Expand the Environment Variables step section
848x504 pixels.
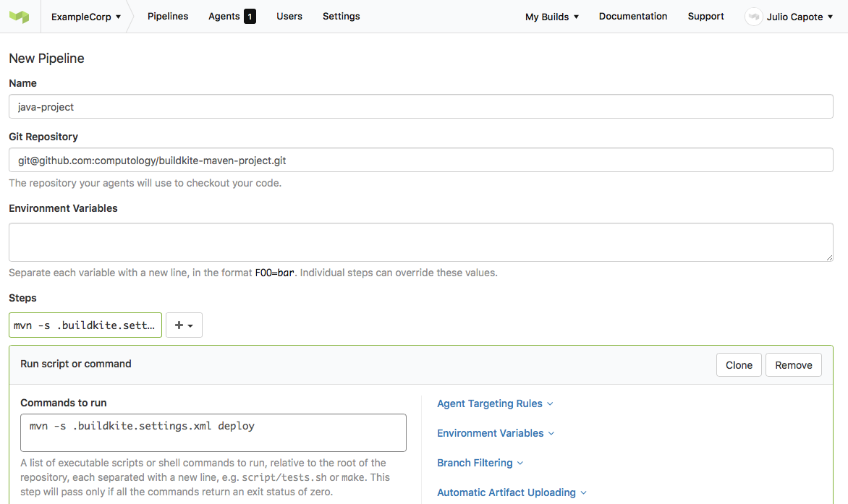(x=495, y=433)
